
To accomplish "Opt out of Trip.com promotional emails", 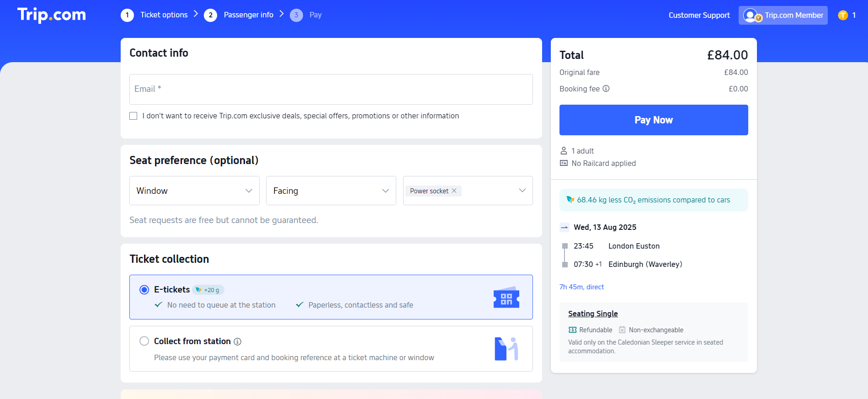I will (133, 116).
